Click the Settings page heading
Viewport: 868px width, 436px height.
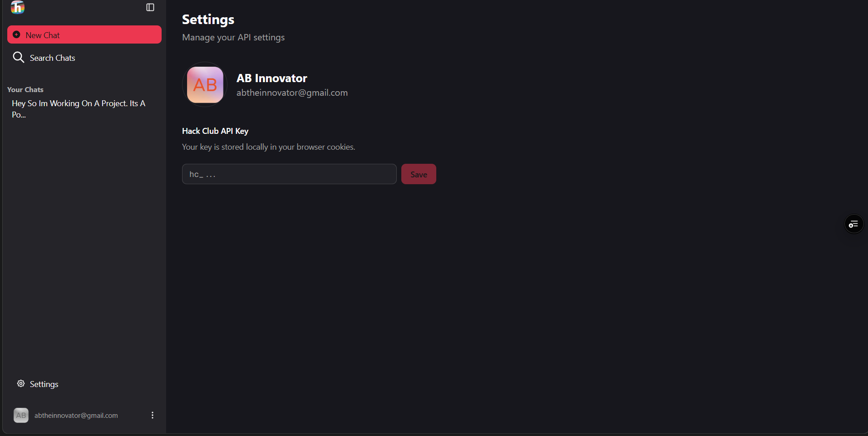(x=208, y=20)
